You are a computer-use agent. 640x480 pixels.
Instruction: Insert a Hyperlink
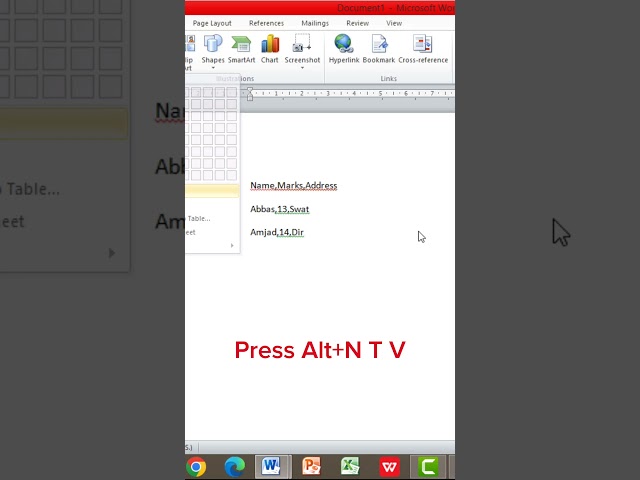tap(344, 49)
